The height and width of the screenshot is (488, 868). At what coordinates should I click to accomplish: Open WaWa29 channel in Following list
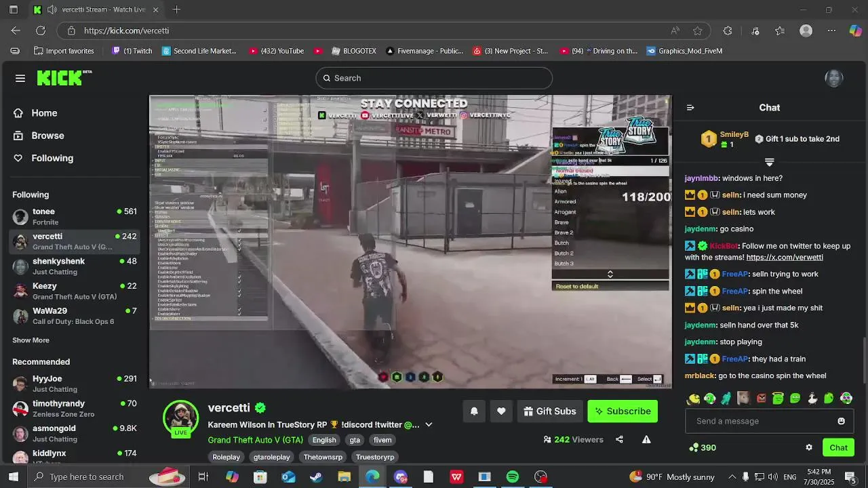75,316
